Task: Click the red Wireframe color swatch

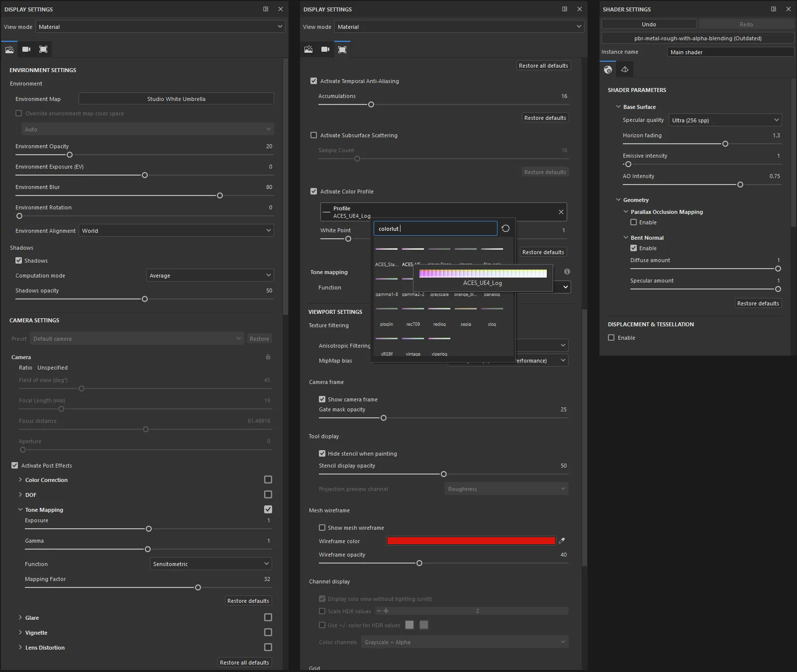Action: point(471,541)
